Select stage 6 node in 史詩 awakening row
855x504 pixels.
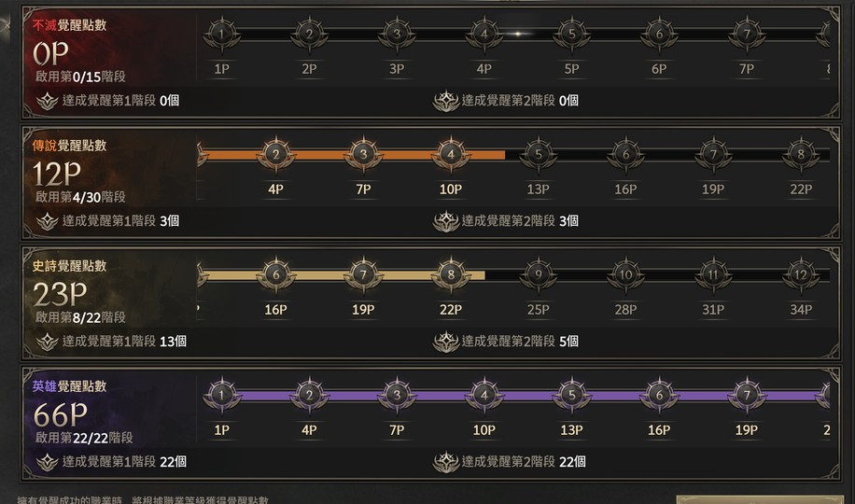click(x=275, y=275)
